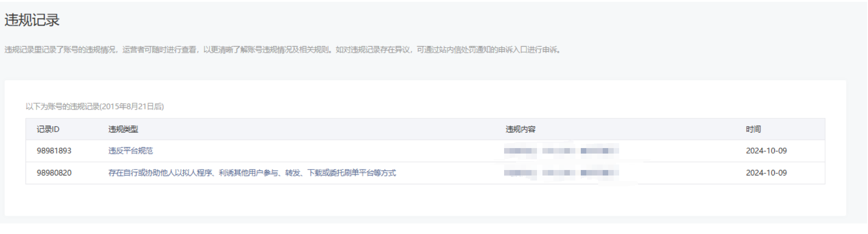Click the 2024-10-09 date of record 98981893
Screen dimensions: 868x234
766,151
